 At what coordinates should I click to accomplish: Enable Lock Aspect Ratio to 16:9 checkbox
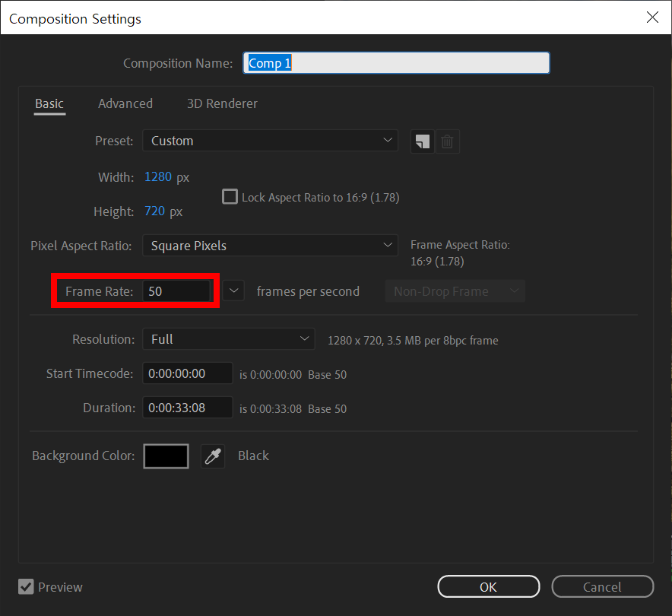[x=230, y=197]
